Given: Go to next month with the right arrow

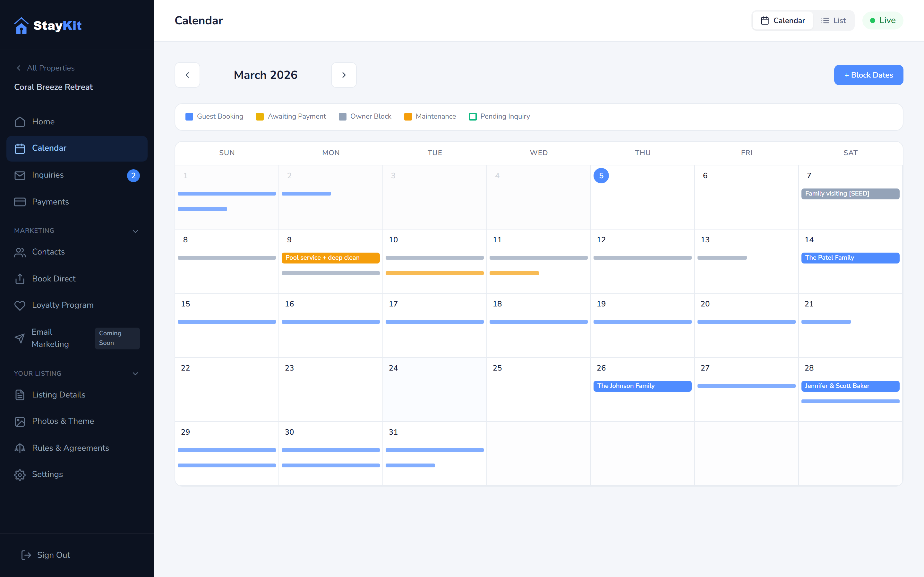Looking at the screenshot, I should [x=343, y=75].
